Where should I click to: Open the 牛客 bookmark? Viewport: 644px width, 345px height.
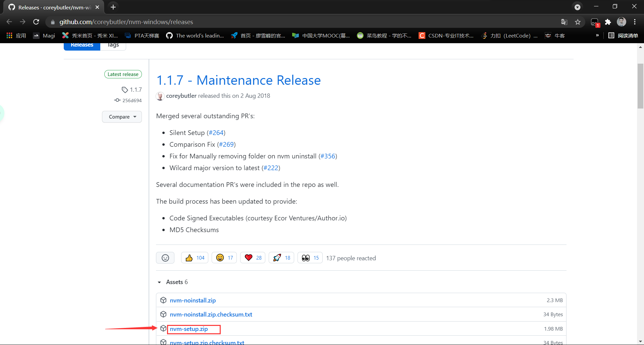click(x=555, y=36)
